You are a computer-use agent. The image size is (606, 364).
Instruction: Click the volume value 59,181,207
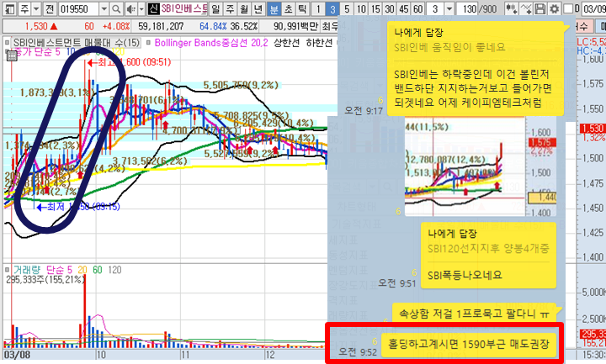(161, 26)
